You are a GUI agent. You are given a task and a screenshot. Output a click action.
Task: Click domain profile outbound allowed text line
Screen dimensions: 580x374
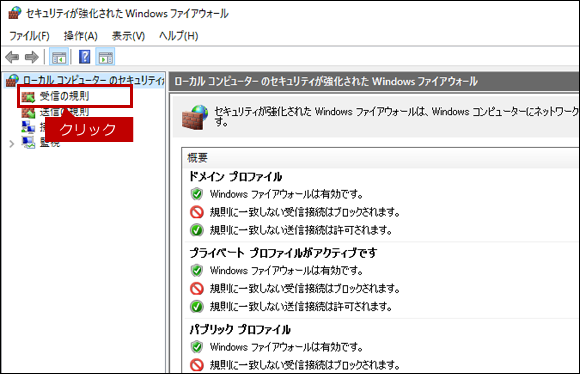tap(301, 230)
